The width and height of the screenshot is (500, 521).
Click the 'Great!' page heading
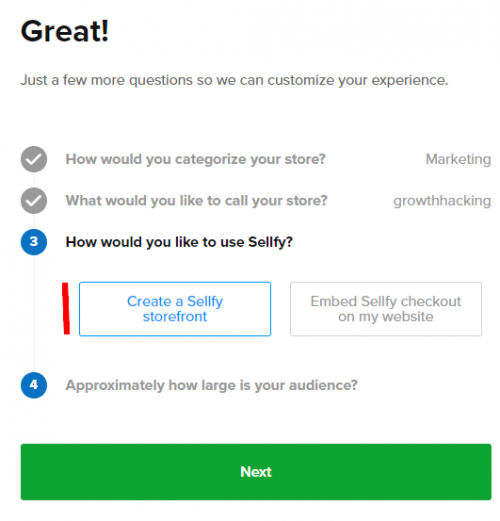pos(65,31)
